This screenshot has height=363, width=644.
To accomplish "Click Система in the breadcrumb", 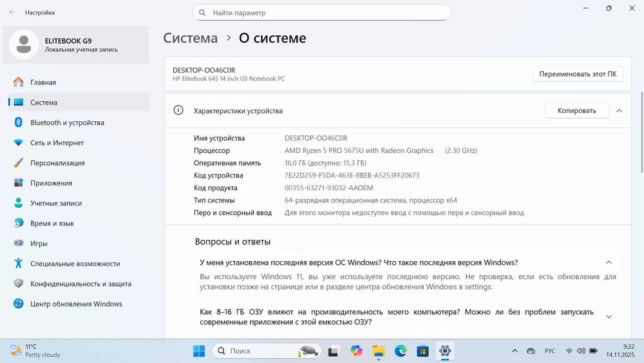I will (x=191, y=38).
